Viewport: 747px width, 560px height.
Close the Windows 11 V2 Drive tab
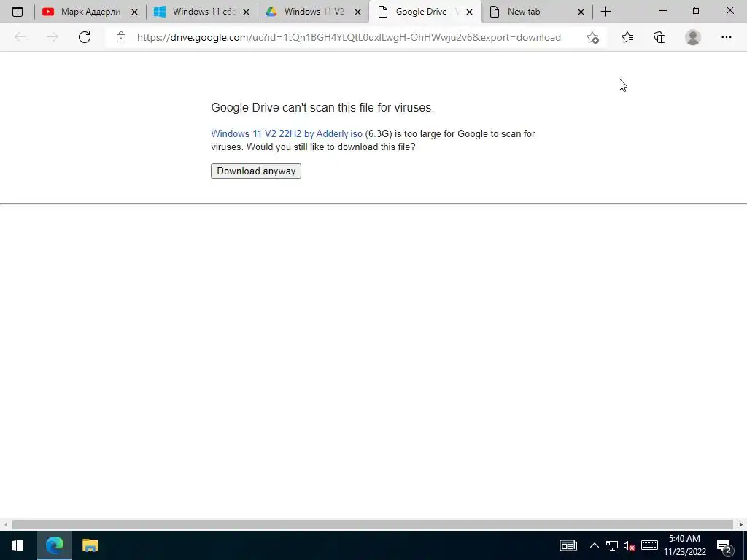(357, 12)
